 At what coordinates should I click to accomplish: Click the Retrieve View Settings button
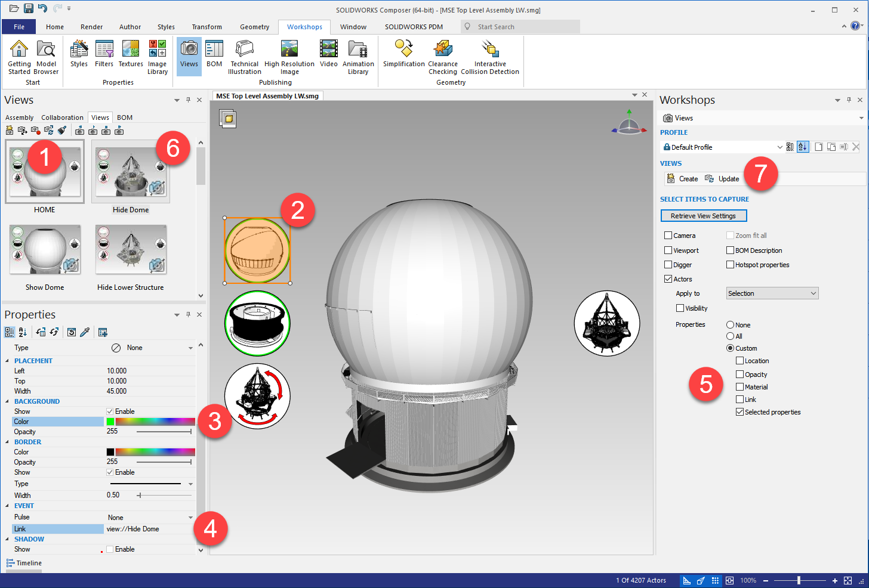click(x=703, y=216)
